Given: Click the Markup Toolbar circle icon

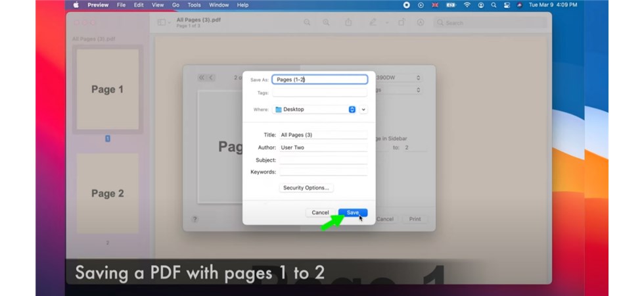Looking at the screenshot, I should point(421,22).
